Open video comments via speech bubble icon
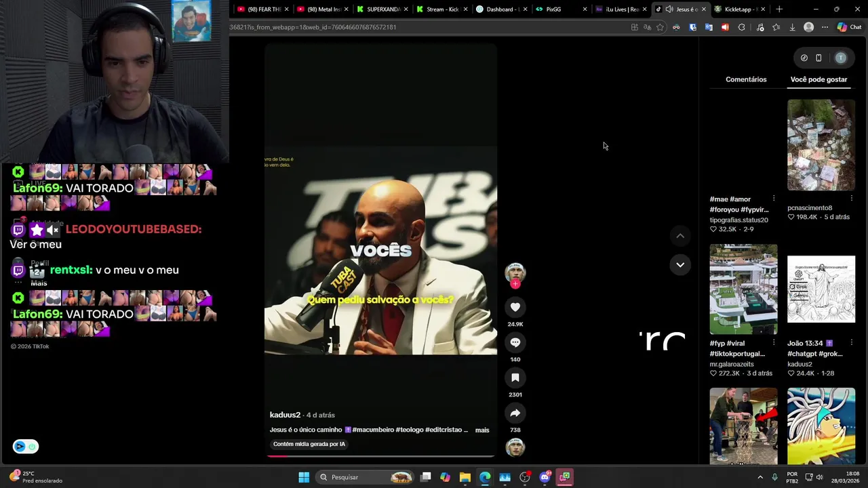Screen dimensions: 868x488 515,342
